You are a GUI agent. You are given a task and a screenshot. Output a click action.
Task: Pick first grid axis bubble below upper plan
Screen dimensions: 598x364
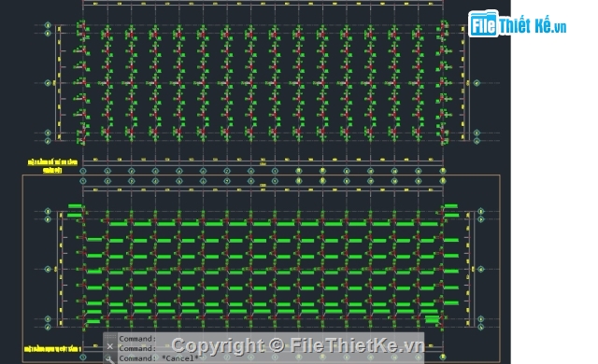pos(83,172)
